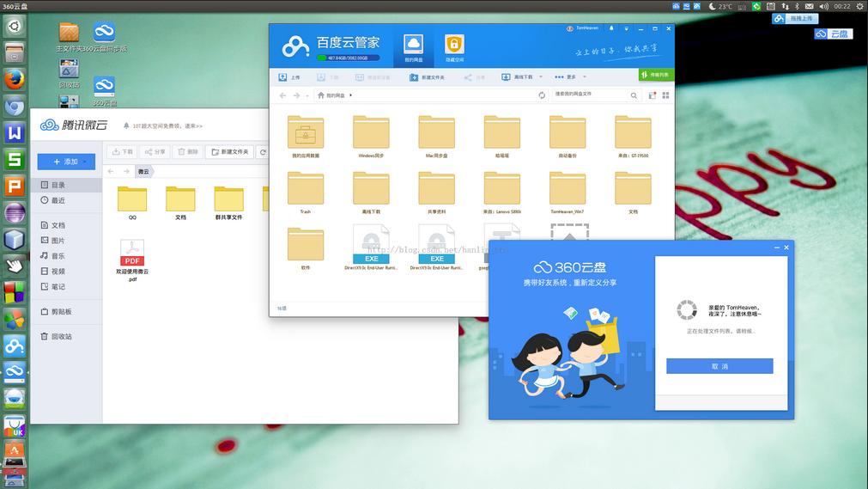The height and width of the screenshot is (489, 868).
Task: Open system clock showing 00:22
Action: [x=842, y=6]
